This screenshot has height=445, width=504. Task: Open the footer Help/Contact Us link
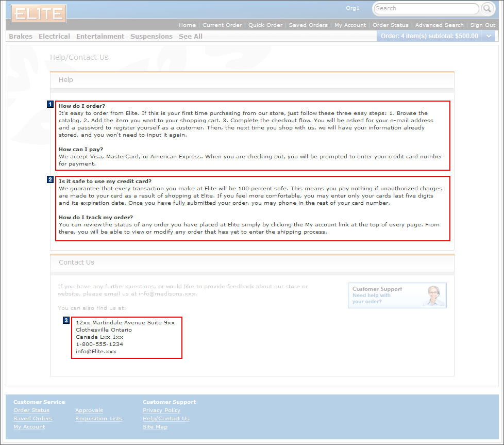click(166, 419)
